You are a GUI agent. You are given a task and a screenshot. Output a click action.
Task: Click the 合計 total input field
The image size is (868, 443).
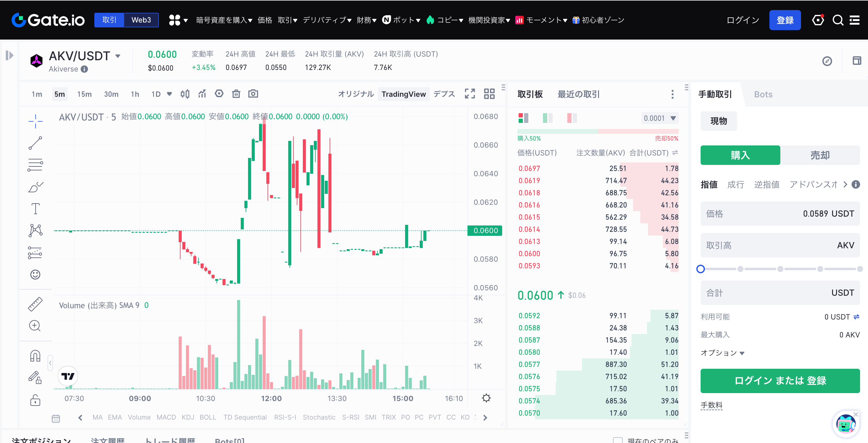pyautogui.click(x=780, y=293)
